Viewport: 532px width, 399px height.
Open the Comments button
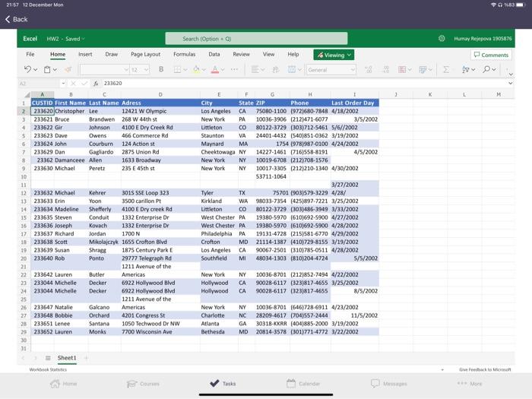491,55
